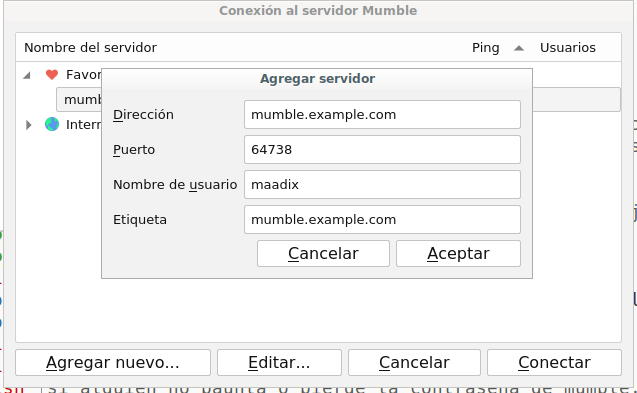Expand the Internet server group
This screenshot has width=637, height=393.
pyautogui.click(x=28, y=125)
